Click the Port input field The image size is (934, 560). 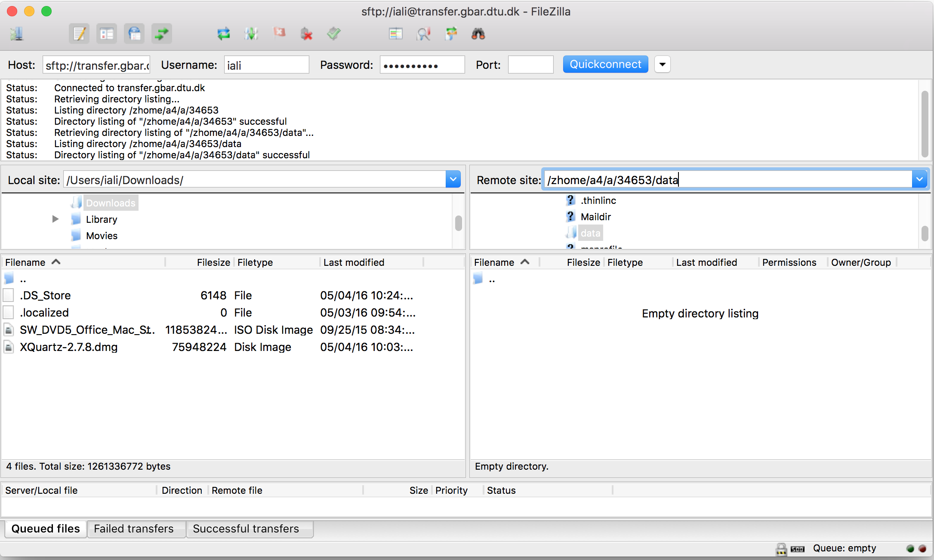pos(531,65)
